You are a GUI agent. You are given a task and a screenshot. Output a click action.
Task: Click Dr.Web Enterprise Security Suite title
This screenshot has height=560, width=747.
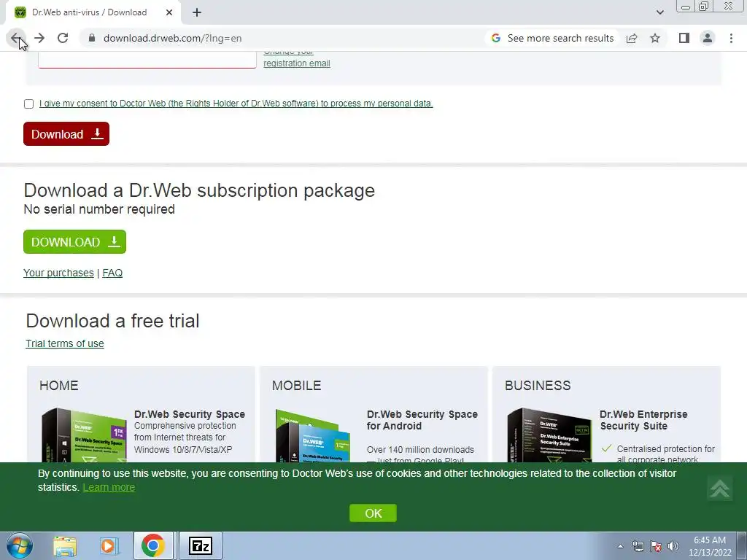pyautogui.click(x=643, y=420)
